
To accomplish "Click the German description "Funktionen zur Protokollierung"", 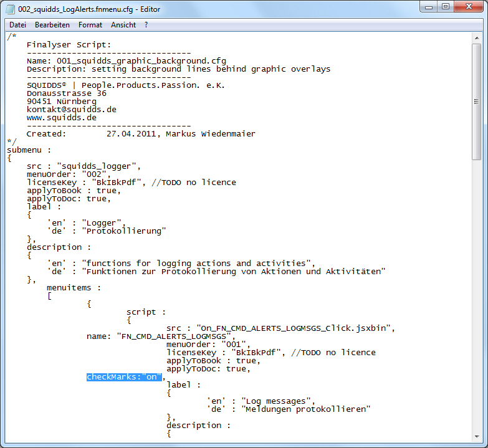I will tap(216, 271).
